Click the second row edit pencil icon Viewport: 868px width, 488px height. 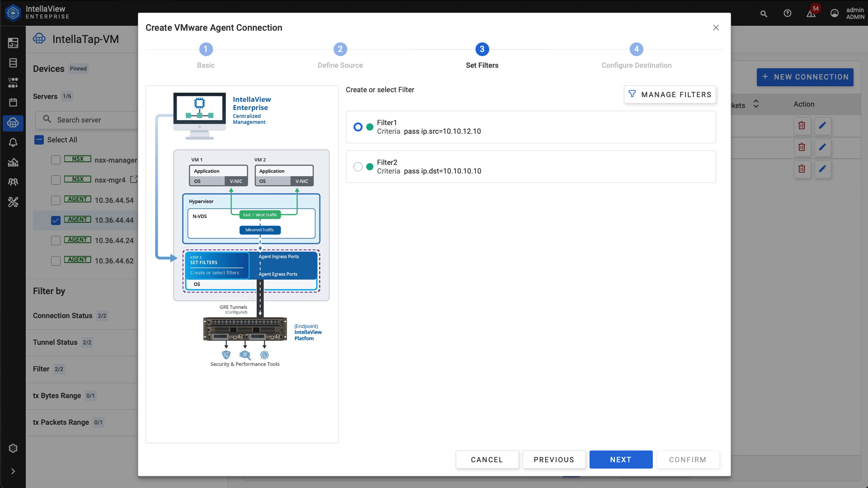pos(822,147)
